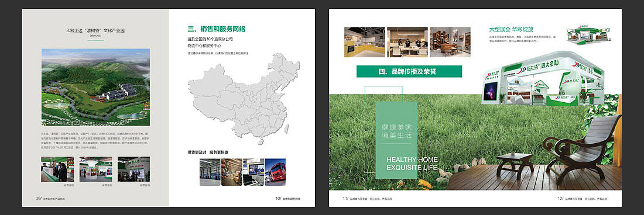Click the HEALTHY HOME EXQUISITE LIFE text
The image size is (644, 215).
click(412, 164)
